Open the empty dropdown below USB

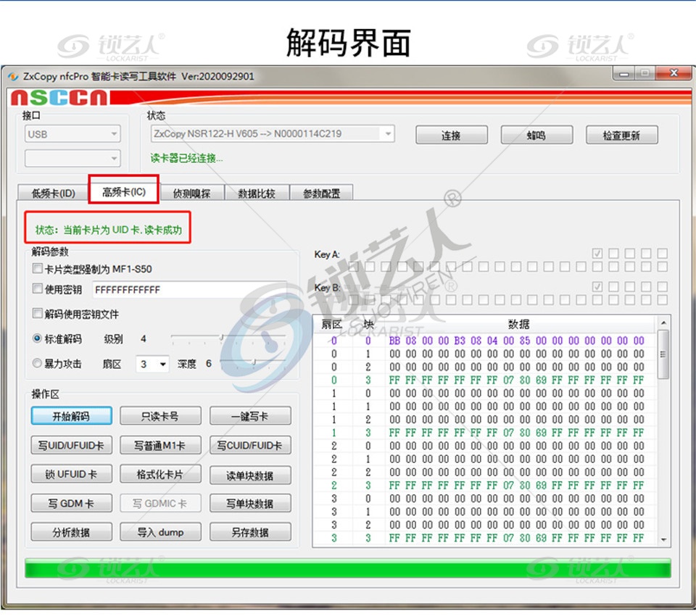(x=72, y=159)
